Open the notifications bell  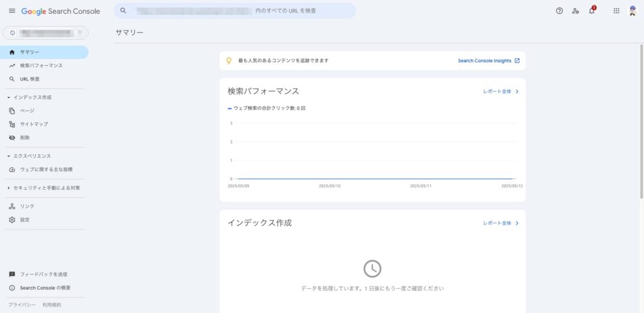coord(592,11)
